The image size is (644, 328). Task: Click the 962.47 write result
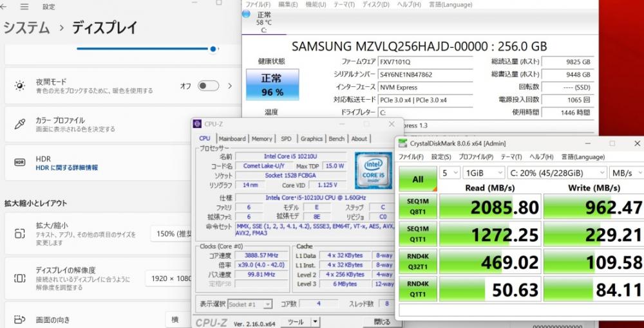[x=594, y=206]
